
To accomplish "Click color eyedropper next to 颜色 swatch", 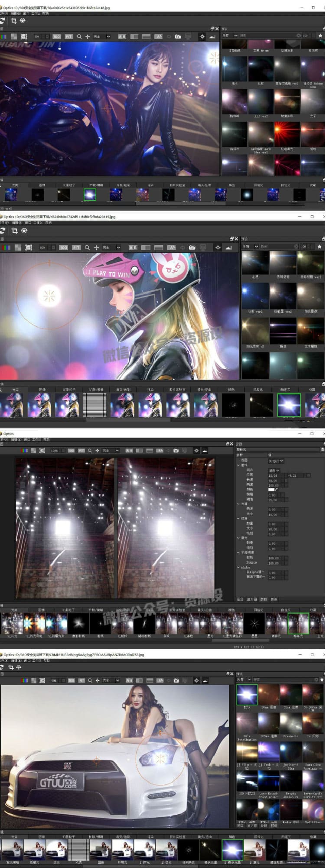I will pos(276,490).
